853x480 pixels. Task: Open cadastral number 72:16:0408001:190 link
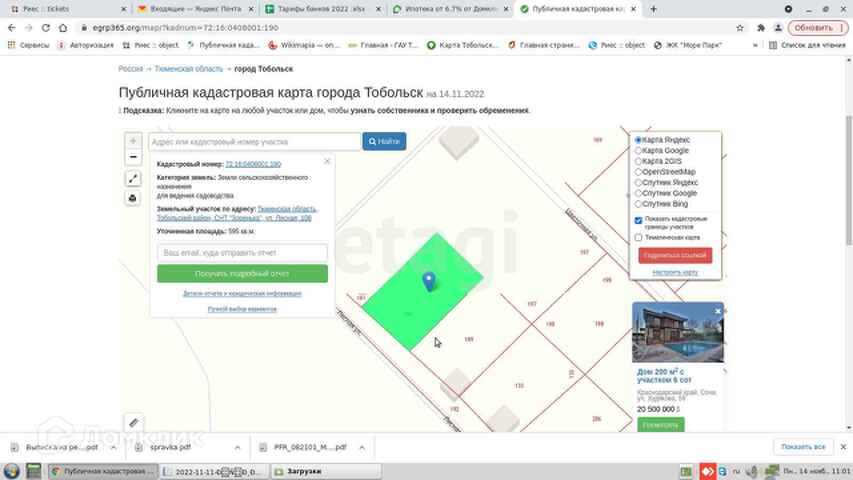click(254, 164)
